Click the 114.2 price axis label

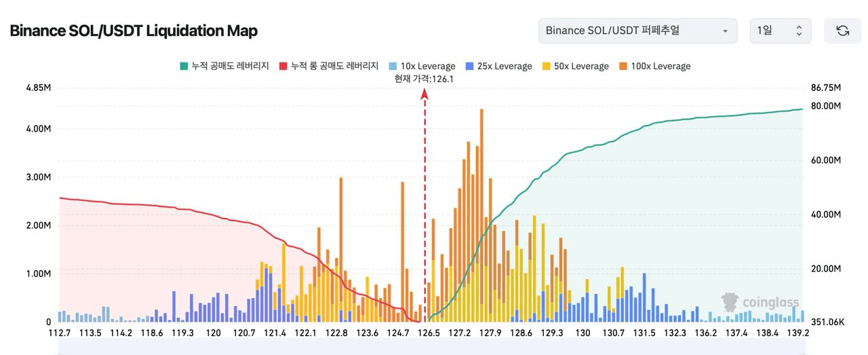coord(121,333)
